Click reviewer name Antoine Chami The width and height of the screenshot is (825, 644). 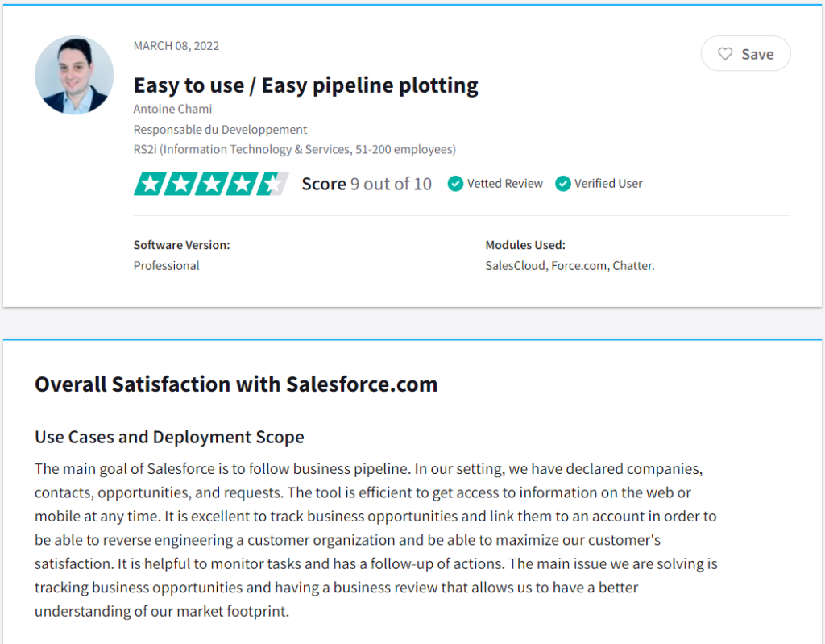point(172,109)
